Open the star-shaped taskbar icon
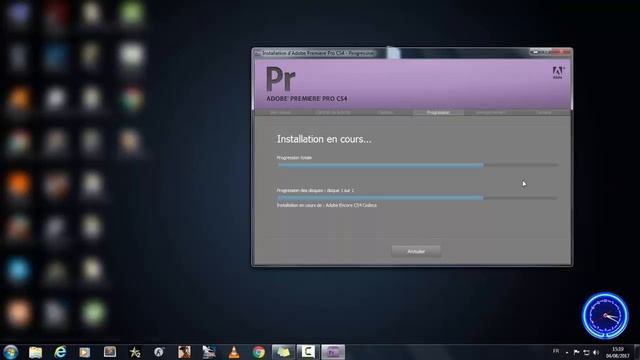Viewport: 640px width, 360px height. [135, 352]
